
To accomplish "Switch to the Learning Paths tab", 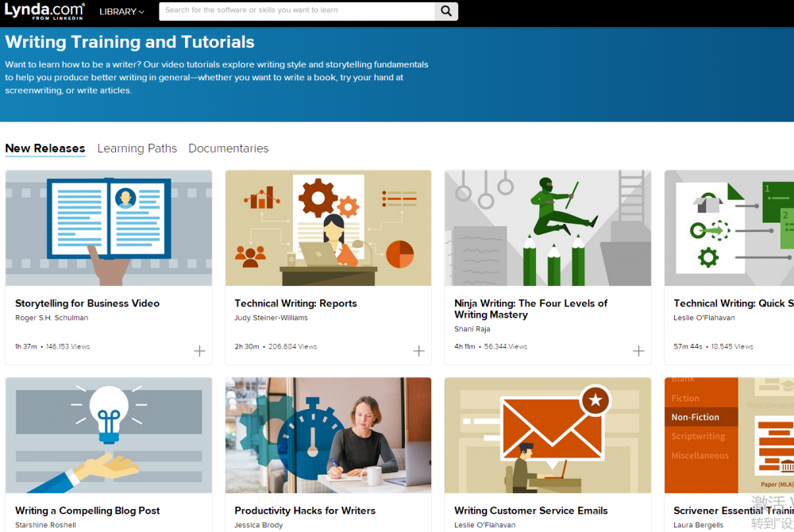I will [x=137, y=148].
